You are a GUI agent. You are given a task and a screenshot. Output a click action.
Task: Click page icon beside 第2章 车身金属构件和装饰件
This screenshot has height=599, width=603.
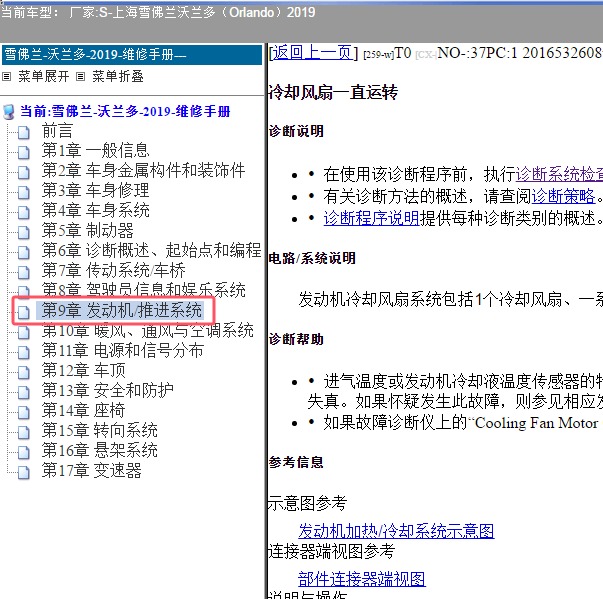24,172
